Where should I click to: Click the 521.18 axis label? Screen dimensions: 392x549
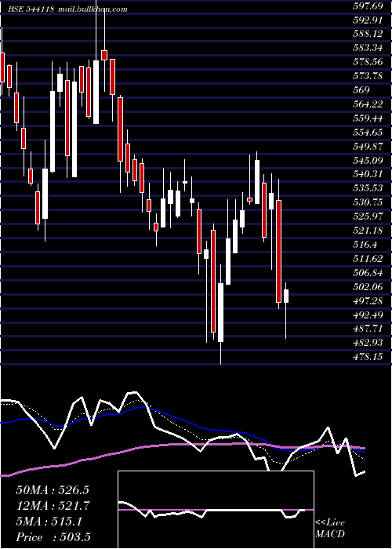tap(368, 231)
